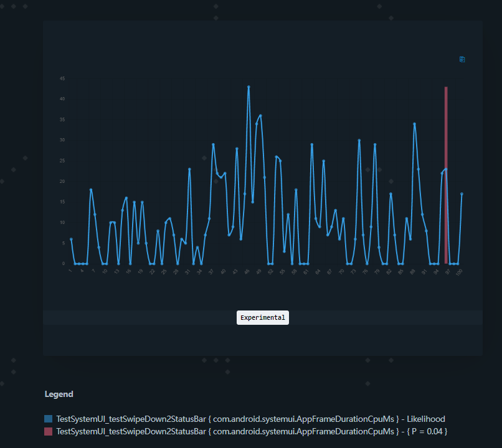Click the blue peak data point near x-axis 88
Image resolution: width=502 pixels, height=448 pixels.
click(x=414, y=124)
